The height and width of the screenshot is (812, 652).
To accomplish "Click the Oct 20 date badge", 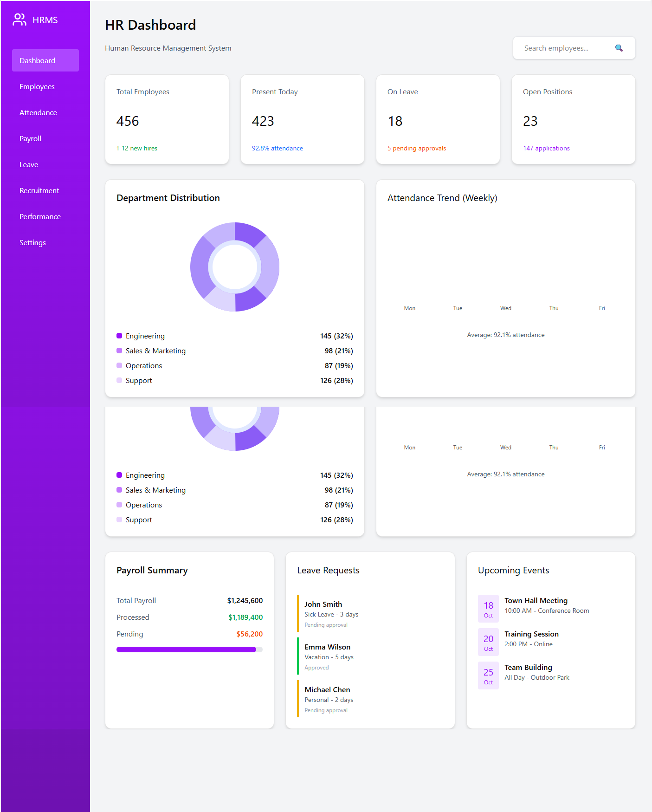I will click(x=488, y=642).
